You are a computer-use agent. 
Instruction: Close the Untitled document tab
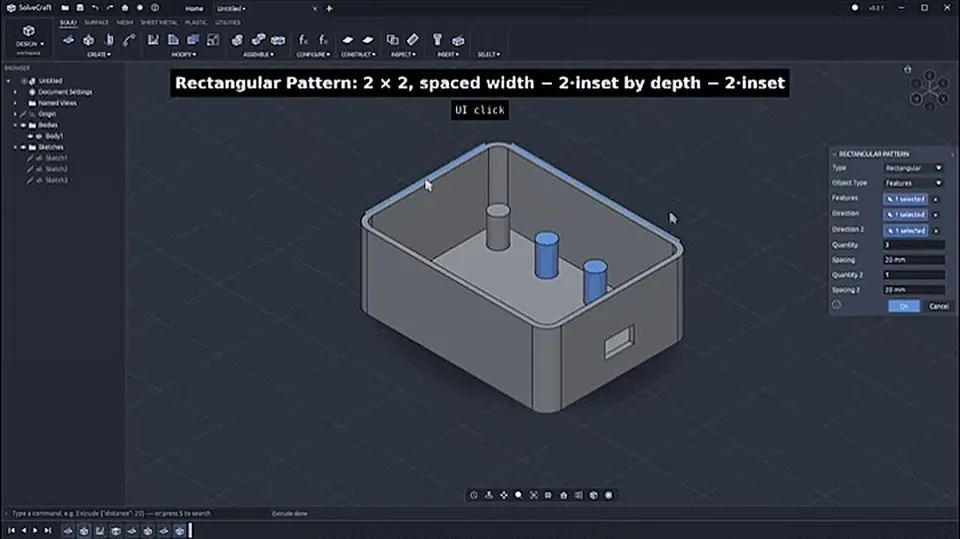point(315,9)
